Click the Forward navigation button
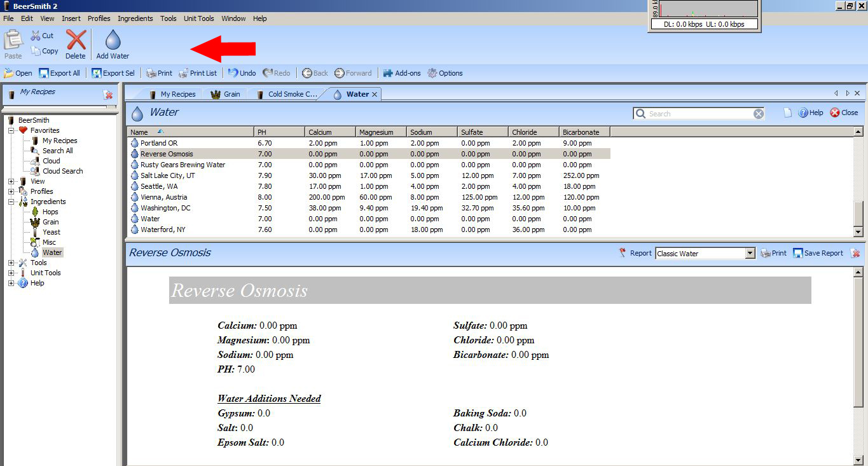Screen dimensions: 868x466 click(x=353, y=73)
